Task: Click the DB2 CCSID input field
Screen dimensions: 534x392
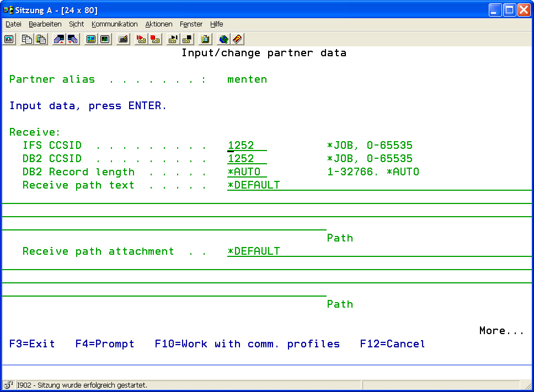Action: coord(247,159)
